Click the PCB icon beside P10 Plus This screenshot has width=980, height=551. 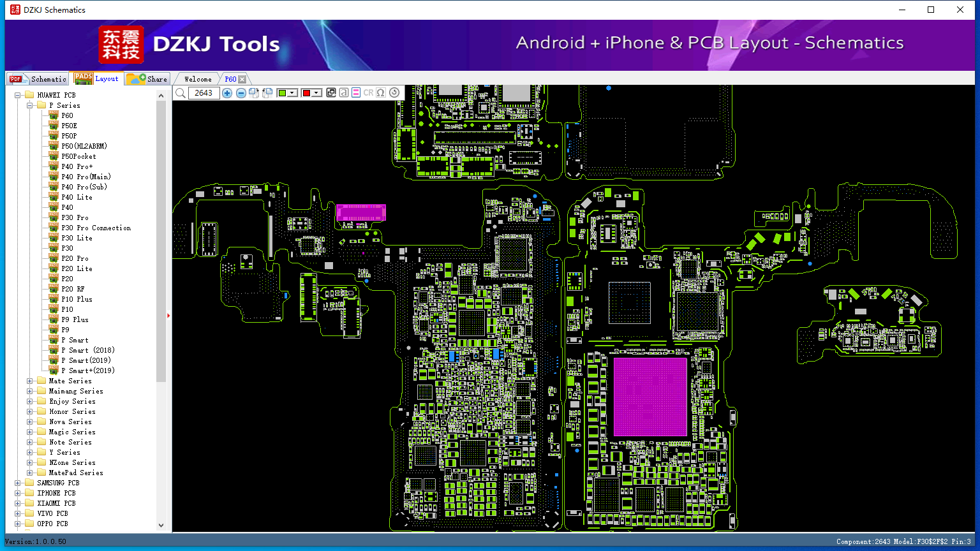click(54, 299)
